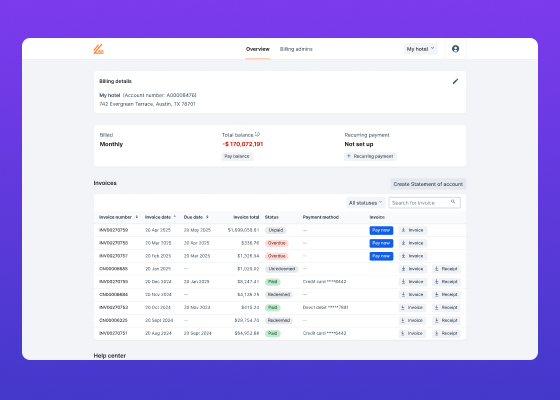This screenshot has height=400, width=560.
Task: Sort by Invoice date column arrow
Action: pyautogui.click(x=175, y=217)
